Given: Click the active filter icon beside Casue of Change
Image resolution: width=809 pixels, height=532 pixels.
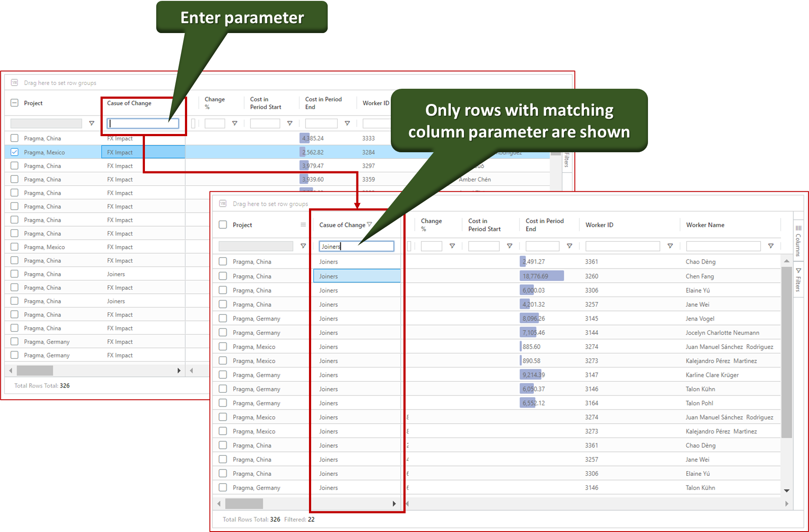Looking at the screenshot, I should (x=369, y=225).
